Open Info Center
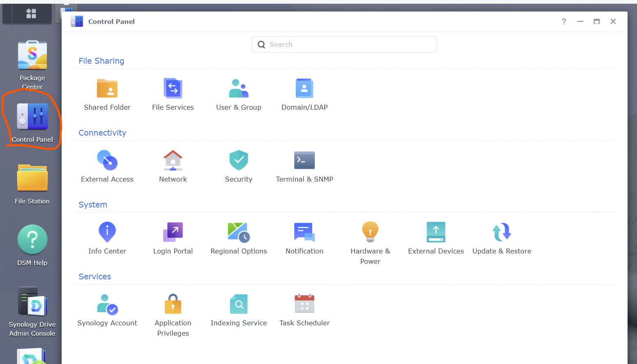 click(x=107, y=238)
